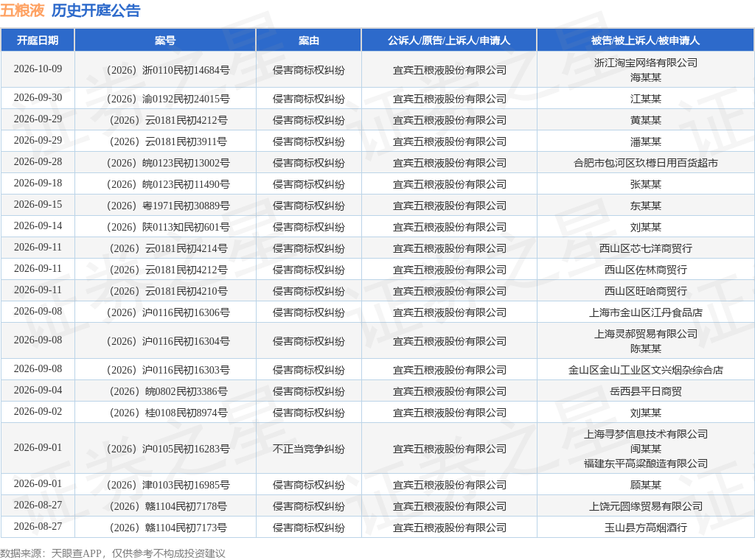The height and width of the screenshot is (560, 755).
Task: Click the 天眼查APP data source note
Action: click(x=76, y=553)
